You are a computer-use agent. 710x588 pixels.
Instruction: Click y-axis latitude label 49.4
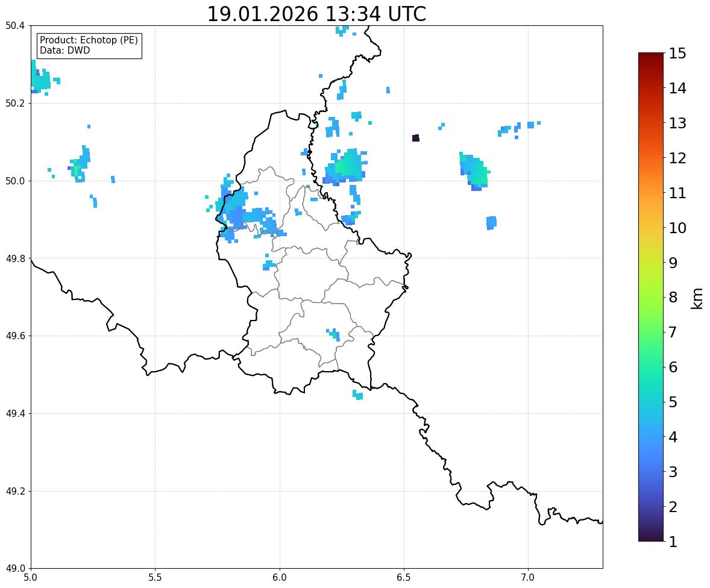15,413
